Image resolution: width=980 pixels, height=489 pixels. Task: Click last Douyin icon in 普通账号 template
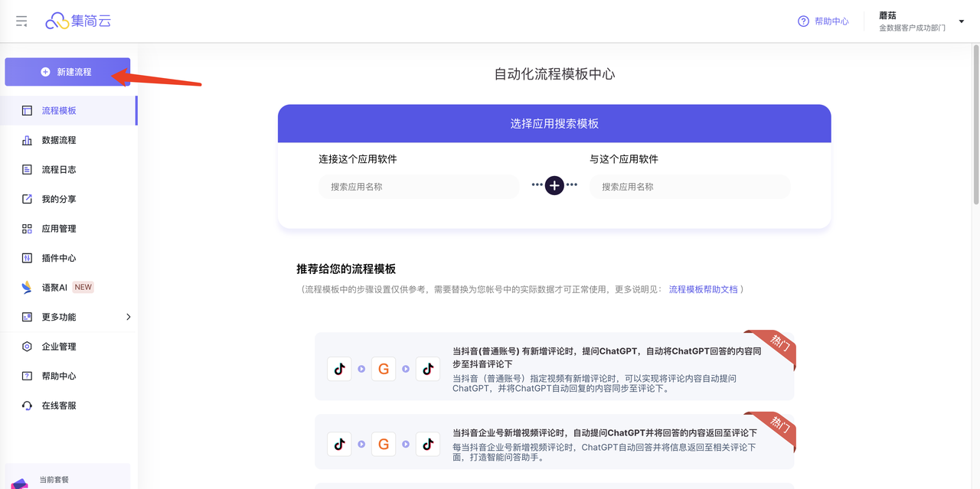[x=428, y=369]
